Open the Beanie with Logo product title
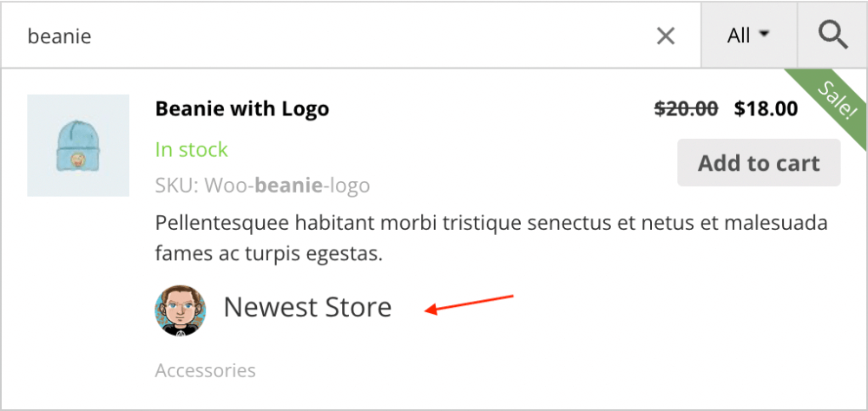Screen dimensions: 868x411 242,109
